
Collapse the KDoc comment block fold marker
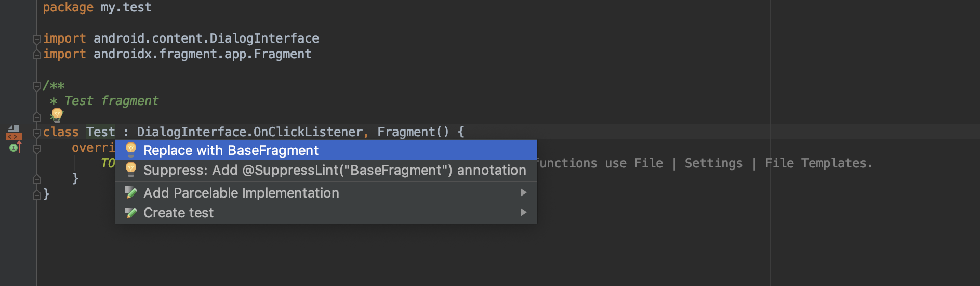[36, 86]
